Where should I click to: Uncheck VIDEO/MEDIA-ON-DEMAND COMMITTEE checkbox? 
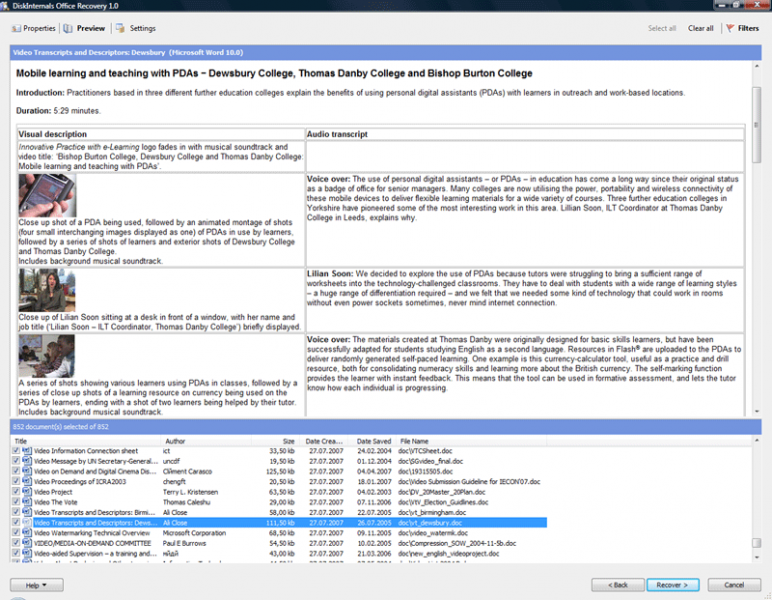[x=16, y=543]
